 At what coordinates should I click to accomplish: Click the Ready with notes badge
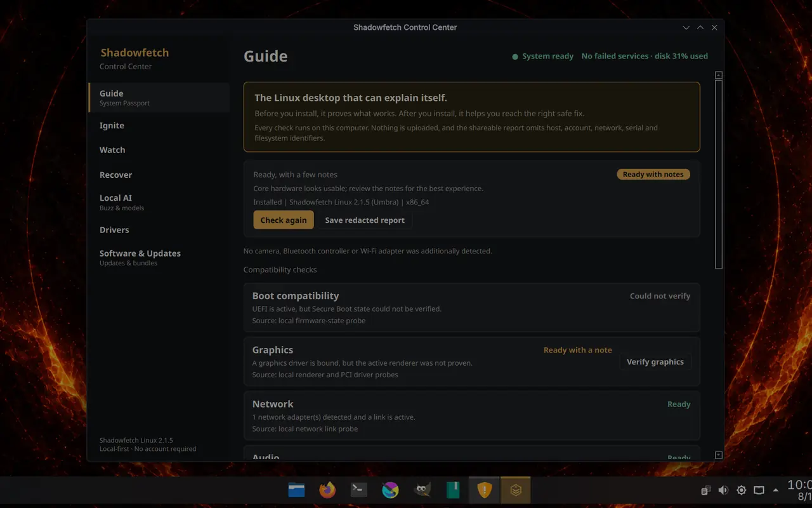point(653,174)
